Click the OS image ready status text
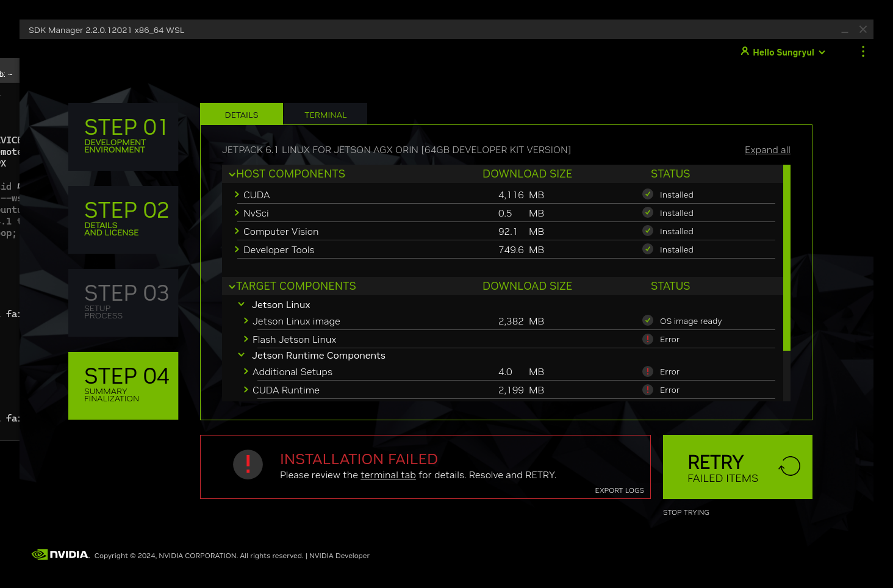This screenshot has width=893, height=588. (690, 321)
